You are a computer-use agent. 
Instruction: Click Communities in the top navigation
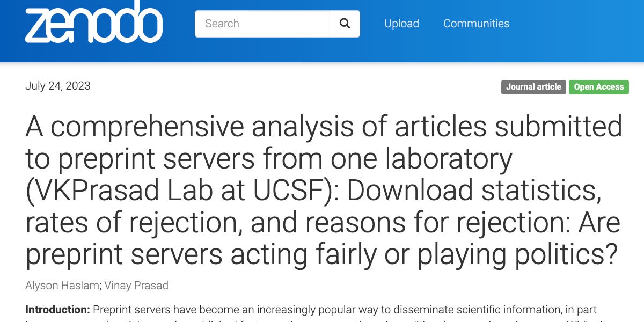click(476, 24)
